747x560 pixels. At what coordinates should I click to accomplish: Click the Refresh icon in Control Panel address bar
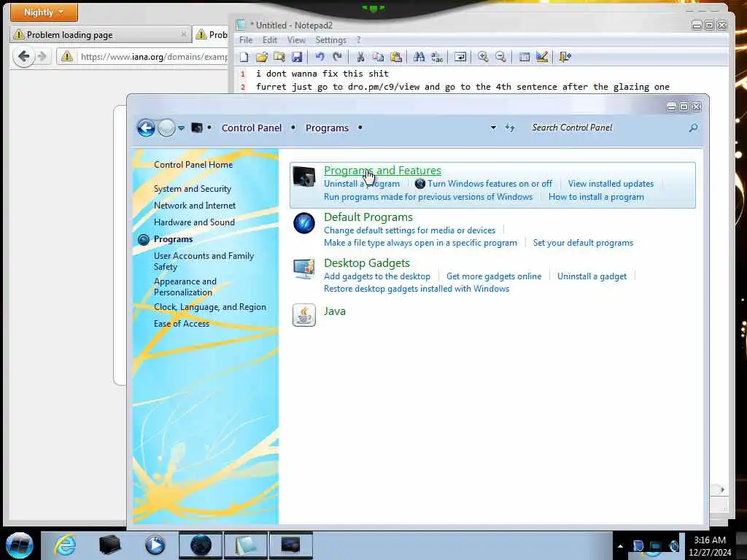510,128
